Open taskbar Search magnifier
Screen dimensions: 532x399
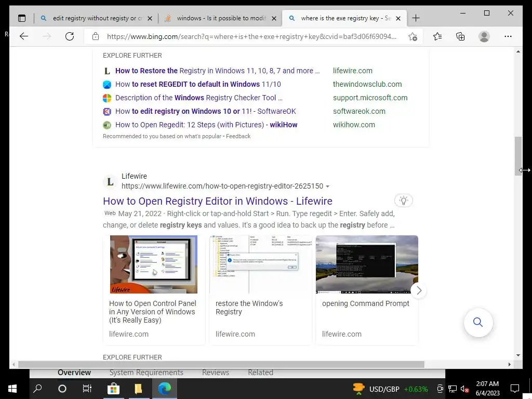[37, 389]
